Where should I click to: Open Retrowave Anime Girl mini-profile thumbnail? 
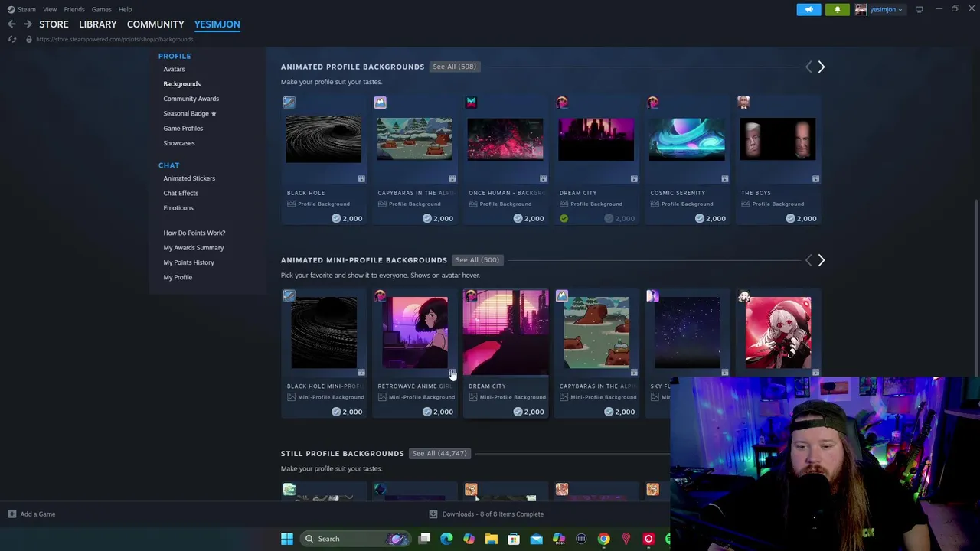tap(414, 333)
